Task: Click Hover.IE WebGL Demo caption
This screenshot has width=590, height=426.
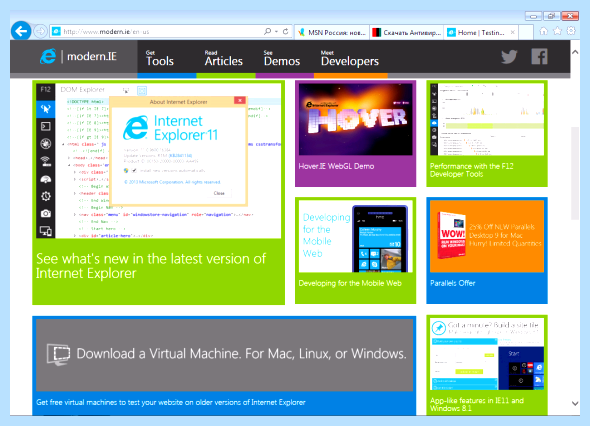Action: 336,166
